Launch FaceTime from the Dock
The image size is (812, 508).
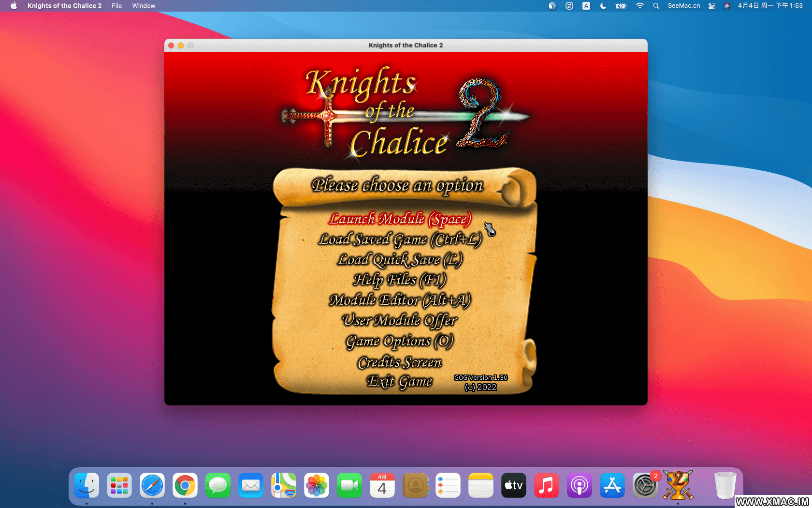tap(349, 485)
